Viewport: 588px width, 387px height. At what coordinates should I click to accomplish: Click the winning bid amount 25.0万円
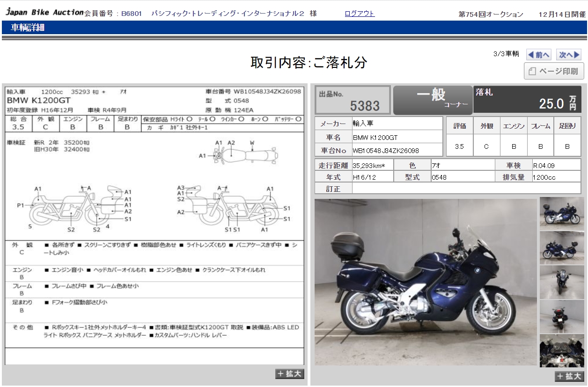point(558,103)
